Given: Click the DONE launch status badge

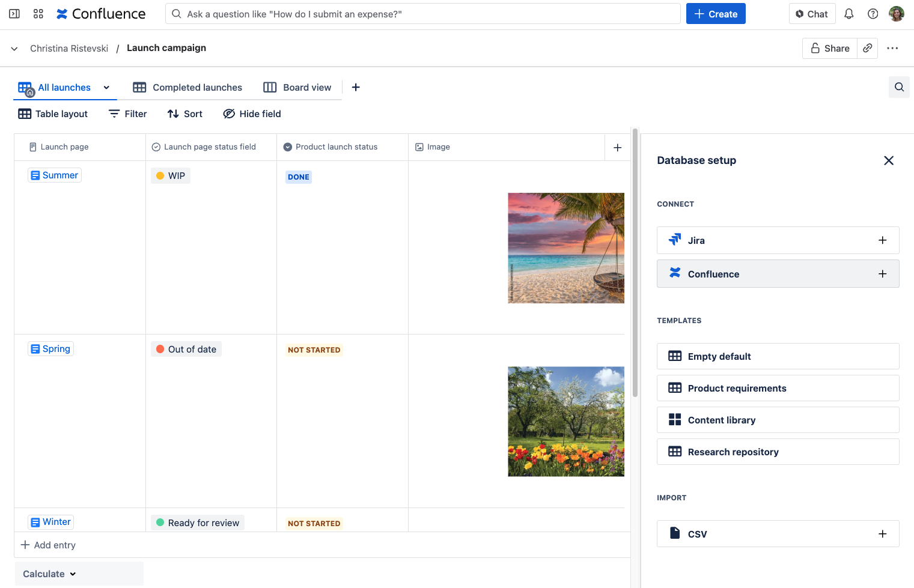Looking at the screenshot, I should click(x=299, y=177).
